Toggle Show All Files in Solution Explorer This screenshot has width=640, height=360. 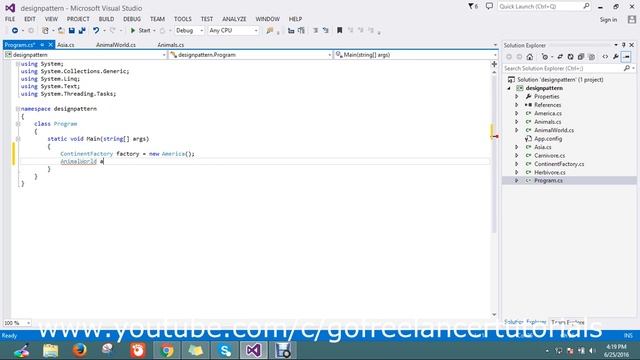(591, 57)
